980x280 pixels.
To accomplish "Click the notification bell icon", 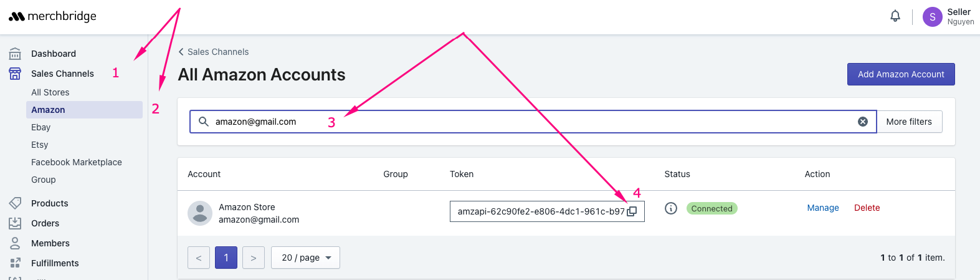I will [x=895, y=16].
